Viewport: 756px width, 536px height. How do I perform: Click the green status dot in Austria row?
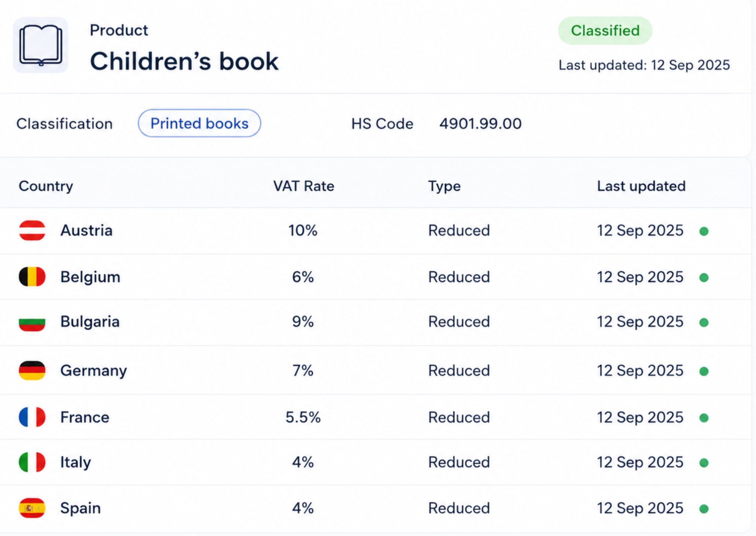pos(704,231)
